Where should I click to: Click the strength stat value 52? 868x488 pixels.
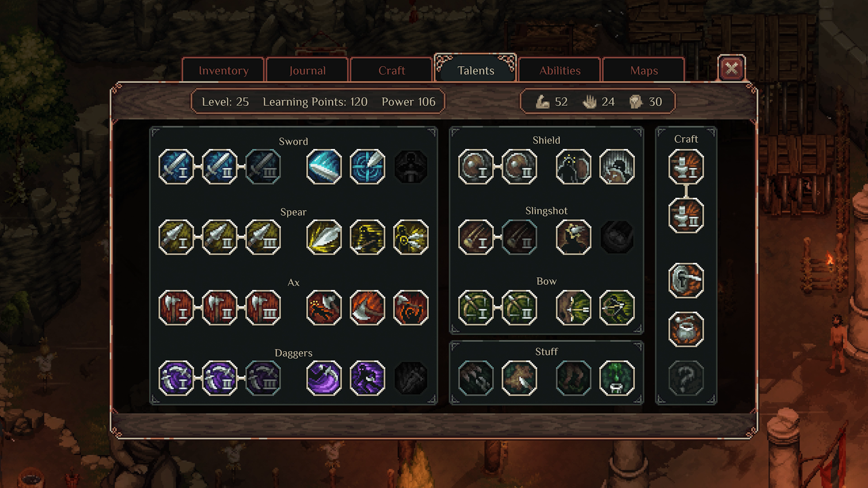coord(561,102)
